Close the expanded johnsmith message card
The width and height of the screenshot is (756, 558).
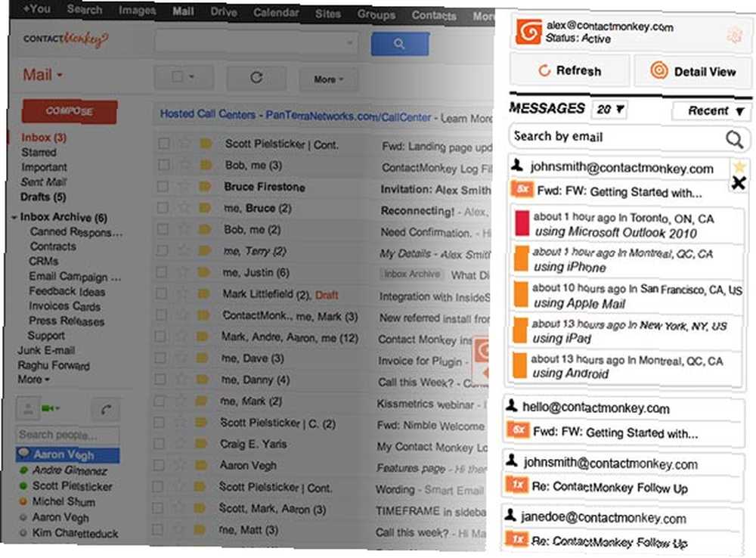(739, 183)
